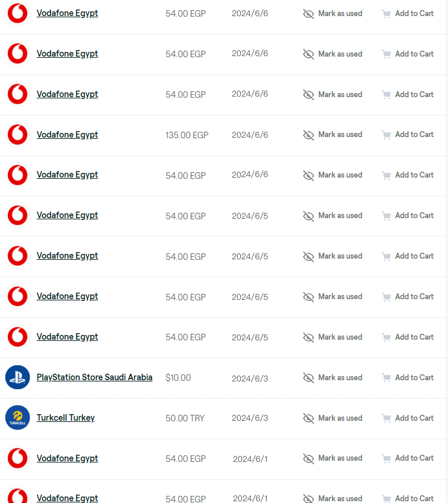The width and height of the screenshot is (448, 503).
Task: Click the PlayStation Store logo icon
Action: [x=17, y=377]
